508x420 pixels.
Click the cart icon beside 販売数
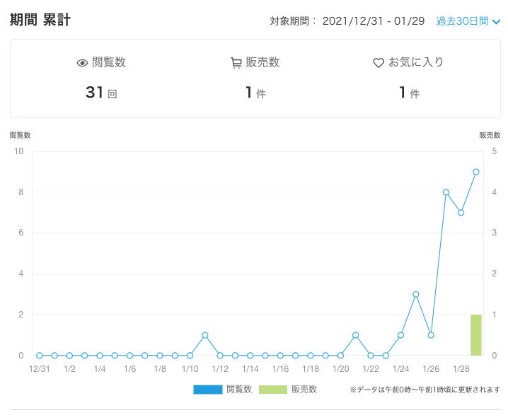236,63
